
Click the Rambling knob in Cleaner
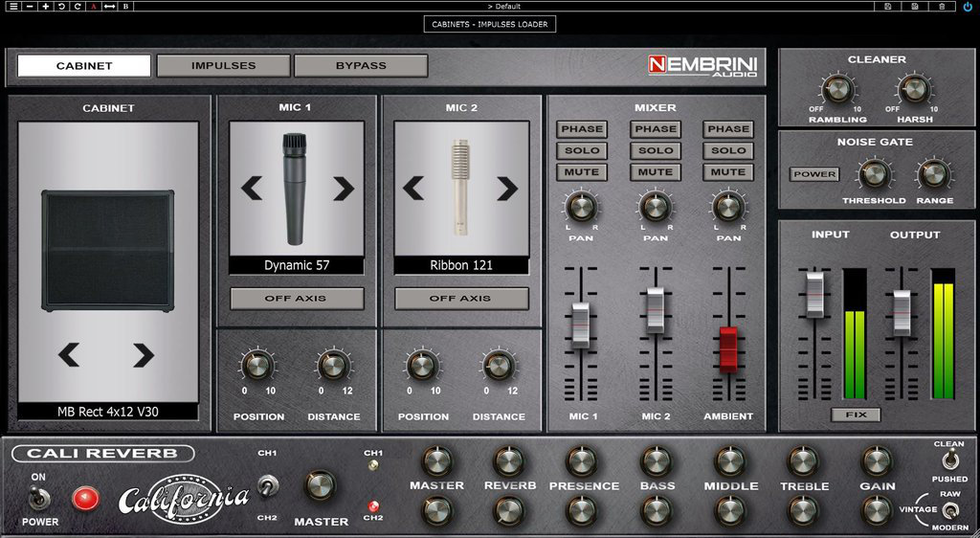pos(837,89)
